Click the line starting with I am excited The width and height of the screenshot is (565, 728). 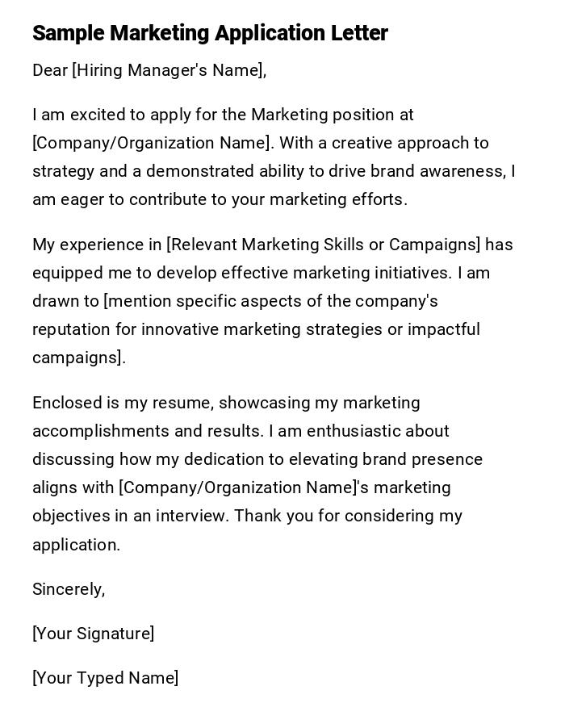pos(223,115)
